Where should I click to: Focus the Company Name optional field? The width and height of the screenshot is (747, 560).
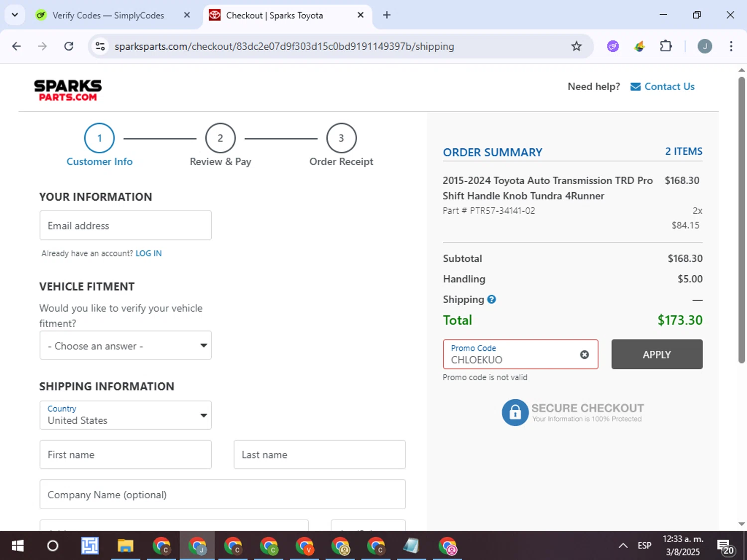pyautogui.click(x=223, y=494)
